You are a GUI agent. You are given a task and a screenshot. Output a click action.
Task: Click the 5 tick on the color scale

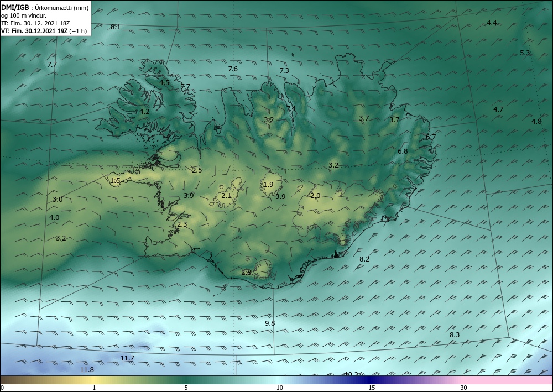pyautogui.click(x=186, y=388)
